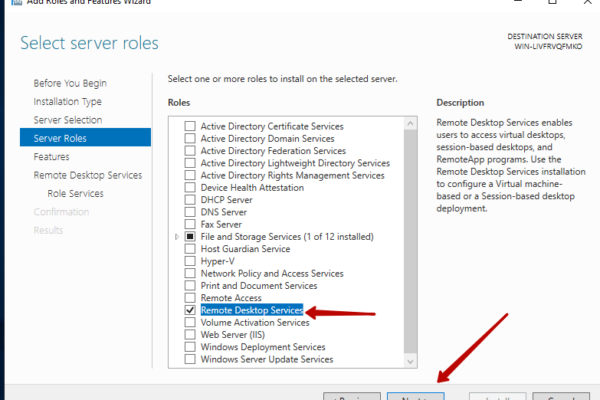Enable the Active Directory Federation Services checkbox
This screenshot has width=600, height=400.
(190, 150)
